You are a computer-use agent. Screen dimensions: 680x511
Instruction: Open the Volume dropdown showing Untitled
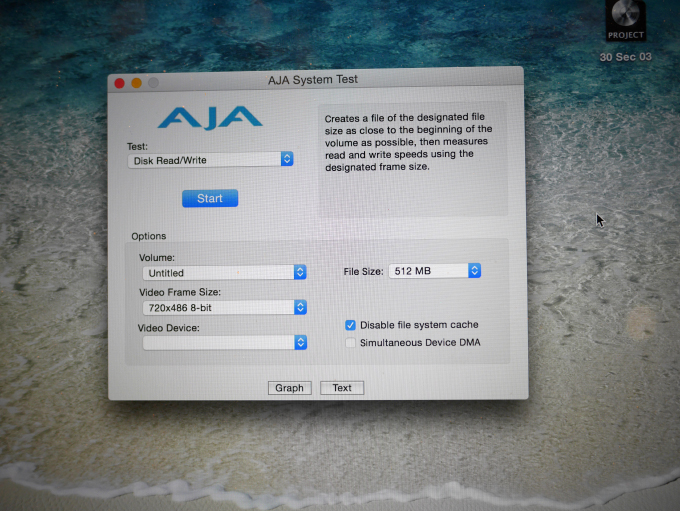[225, 272]
